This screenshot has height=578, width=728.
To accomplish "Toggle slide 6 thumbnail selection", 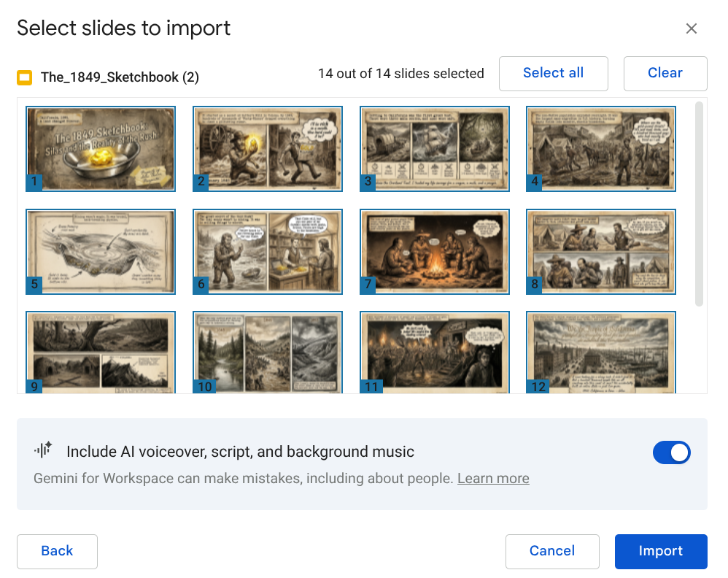I will point(268,252).
